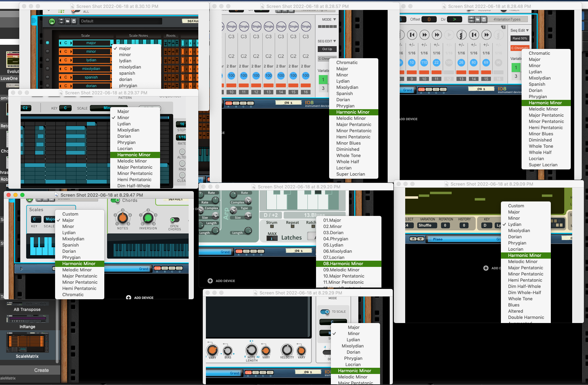Click plus icon beside ADD DEVICE in 8.29.20 window
588x385 pixels.
tap(210, 281)
